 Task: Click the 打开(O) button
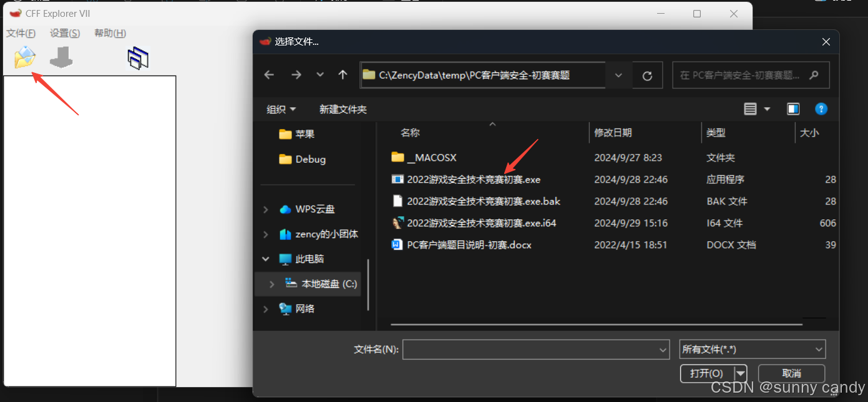[707, 373]
